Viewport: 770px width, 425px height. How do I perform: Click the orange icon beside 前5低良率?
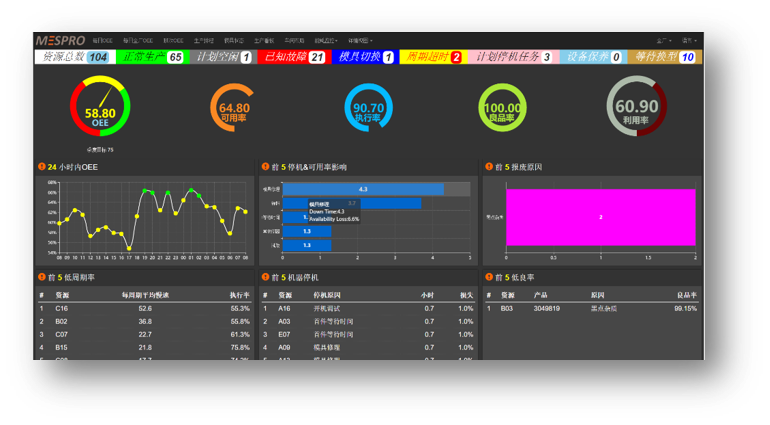pos(488,277)
